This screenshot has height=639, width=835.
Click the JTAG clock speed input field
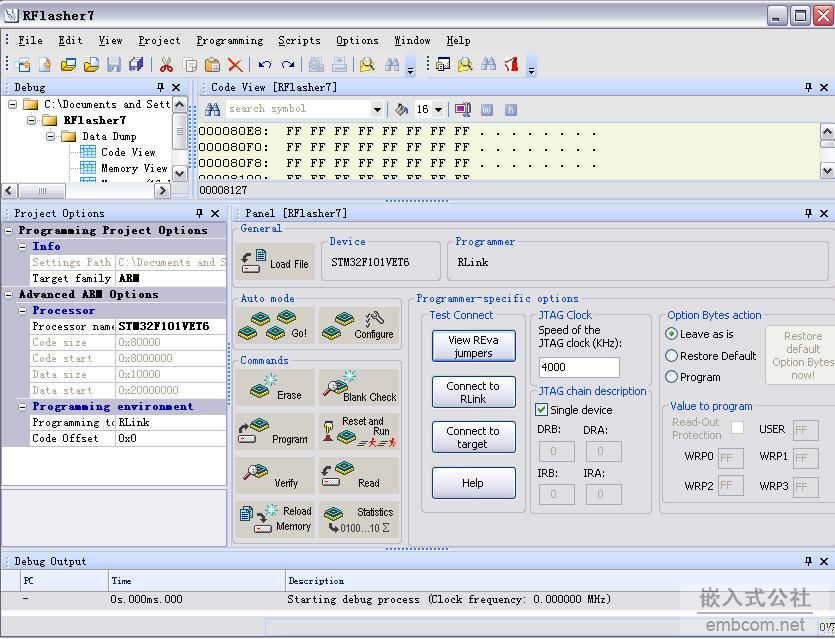point(579,367)
